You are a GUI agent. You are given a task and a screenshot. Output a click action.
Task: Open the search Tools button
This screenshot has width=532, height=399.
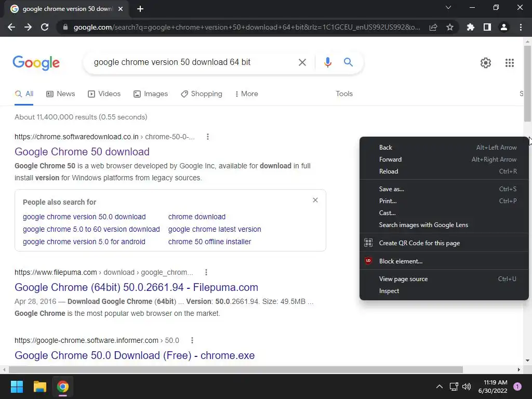tap(344, 94)
